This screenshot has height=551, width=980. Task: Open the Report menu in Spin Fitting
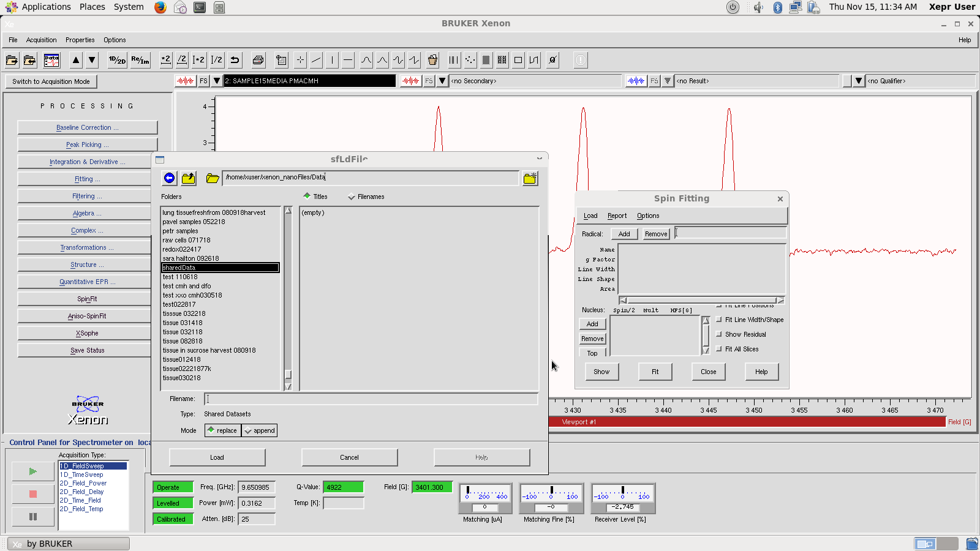[617, 216]
